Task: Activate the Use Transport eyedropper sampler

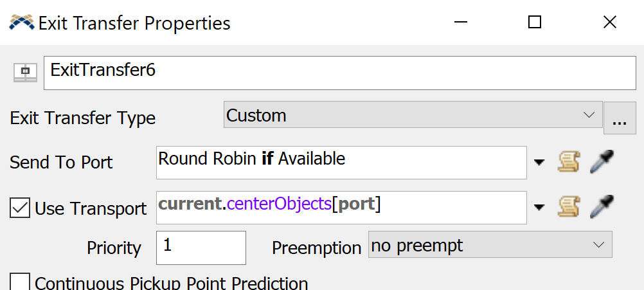Action: (x=601, y=207)
